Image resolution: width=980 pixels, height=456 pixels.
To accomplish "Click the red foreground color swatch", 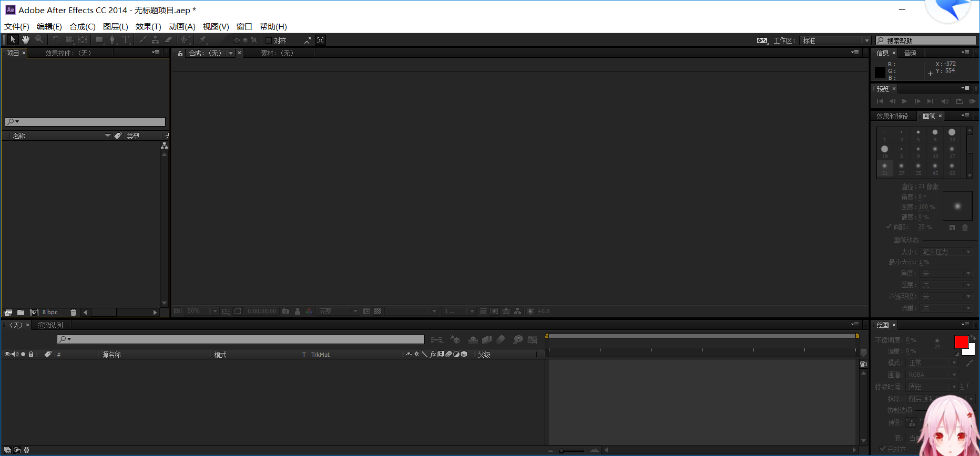I will click(961, 341).
